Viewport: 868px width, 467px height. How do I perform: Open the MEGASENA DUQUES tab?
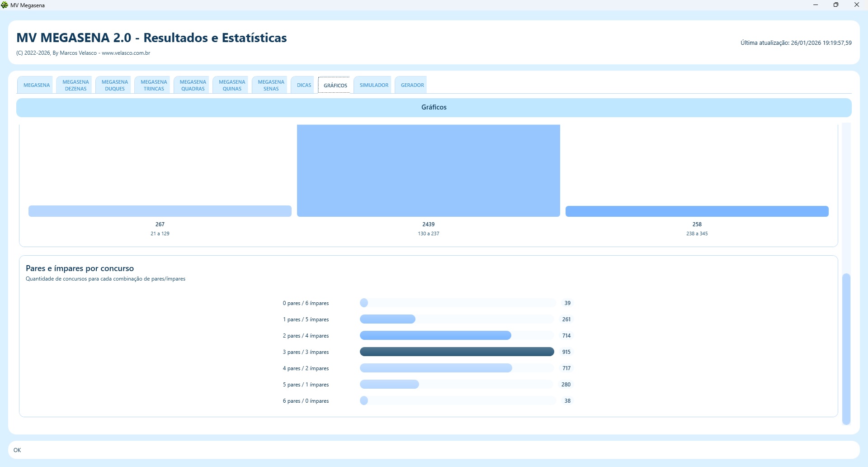pos(115,85)
